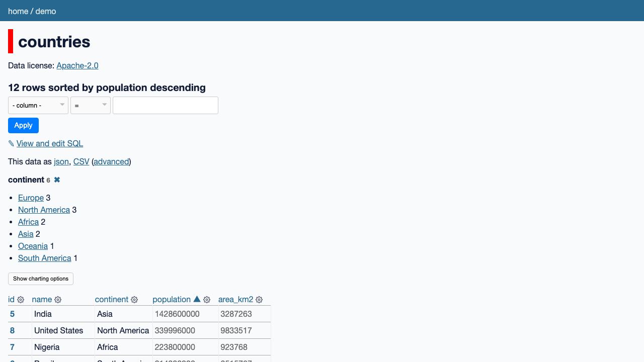
Task: Select the 223800000 population cell
Action: pyautogui.click(x=185, y=347)
